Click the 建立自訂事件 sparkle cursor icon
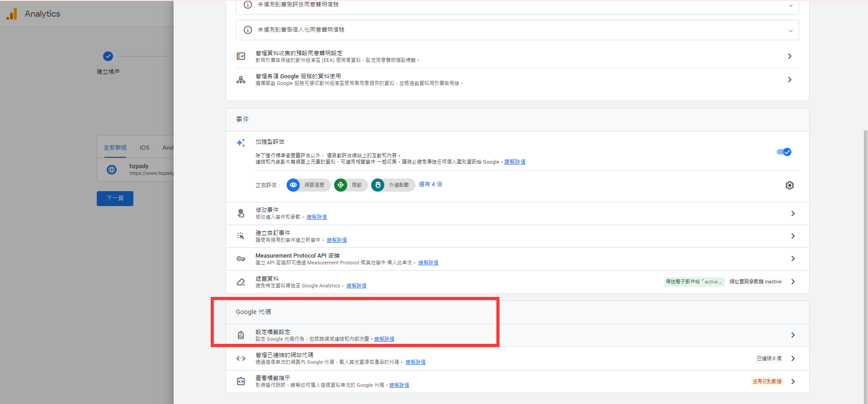This screenshot has width=868, height=404. pyautogui.click(x=241, y=236)
